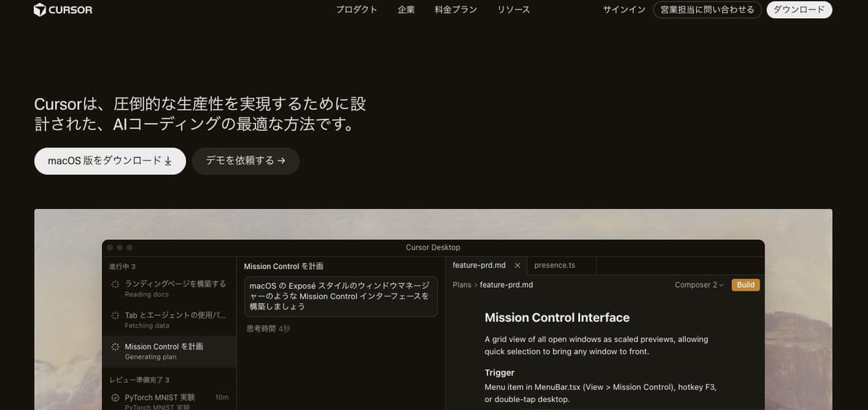This screenshot has height=410, width=868.
Task: Select the Tab とエージェントの使用 task
Action: pyautogui.click(x=169, y=320)
